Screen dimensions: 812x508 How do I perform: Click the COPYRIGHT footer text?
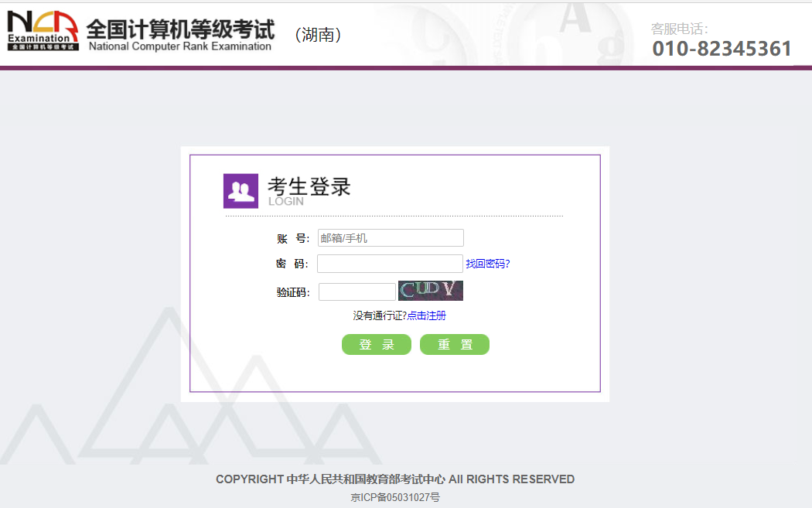394,479
